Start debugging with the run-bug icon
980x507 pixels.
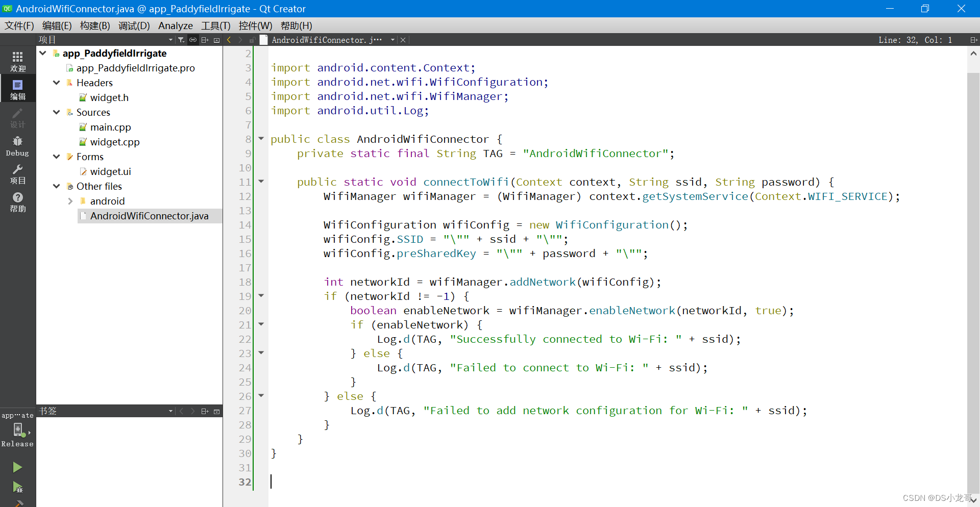[x=17, y=487]
